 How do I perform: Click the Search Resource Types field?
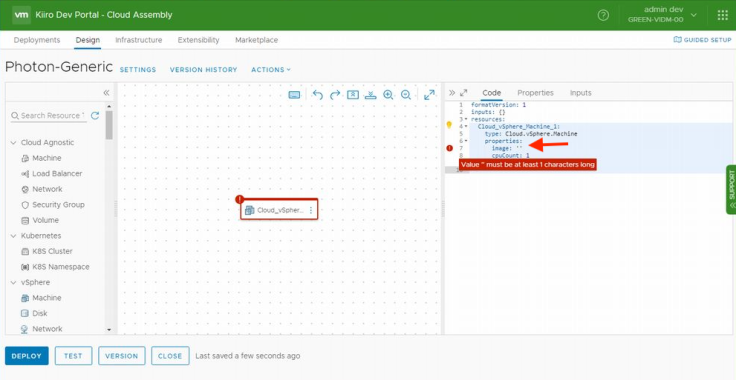click(48, 115)
